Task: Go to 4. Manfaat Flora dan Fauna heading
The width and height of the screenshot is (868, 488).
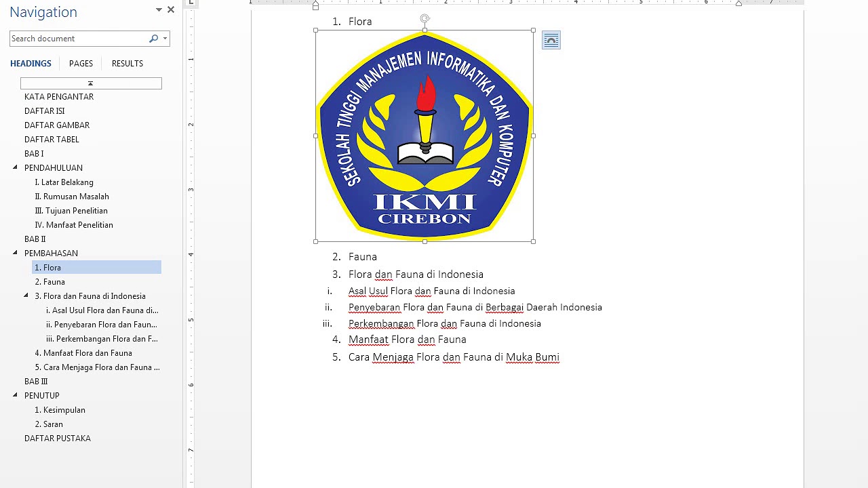Action: [x=83, y=353]
